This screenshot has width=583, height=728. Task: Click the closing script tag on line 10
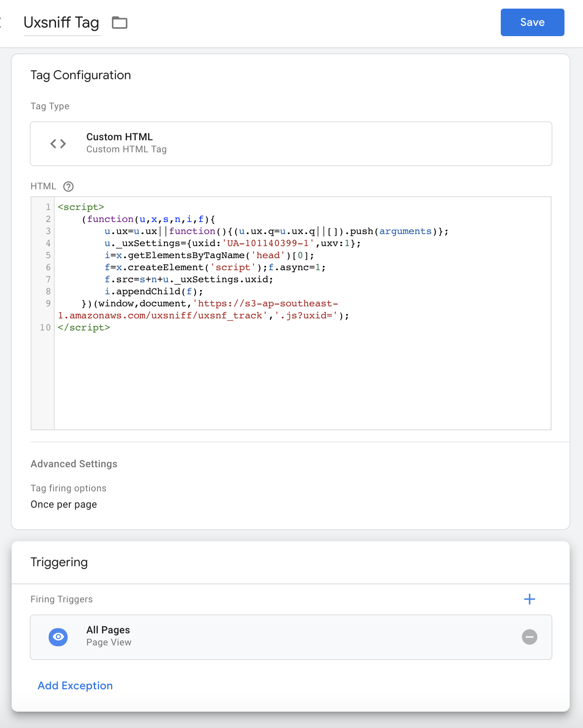pos(84,327)
